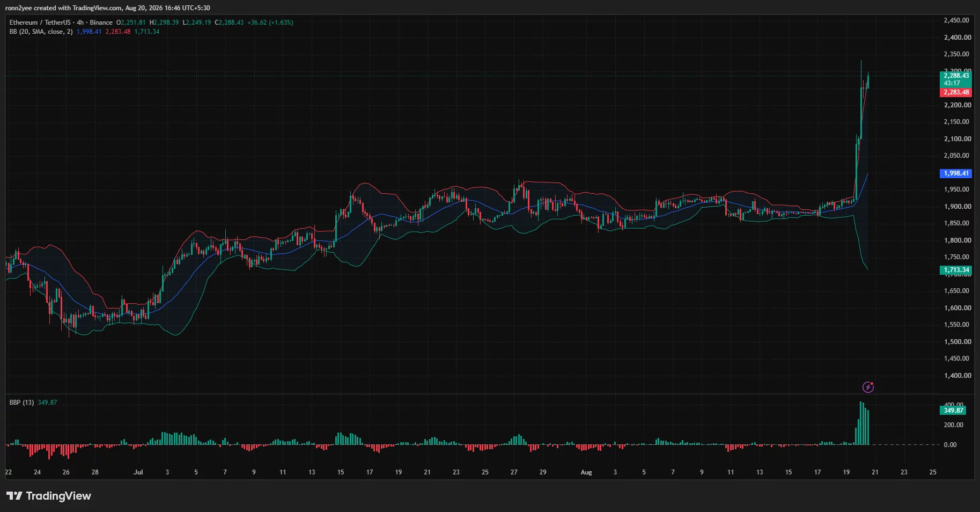Viewport: 980px width, 512px height.
Task: Click the 28 date label on time axis
Action: coord(95,472)
